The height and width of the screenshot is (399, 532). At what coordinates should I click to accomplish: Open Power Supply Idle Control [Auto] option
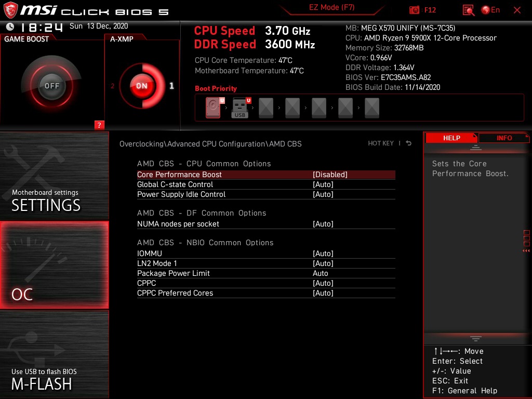[x=266, y=194]
